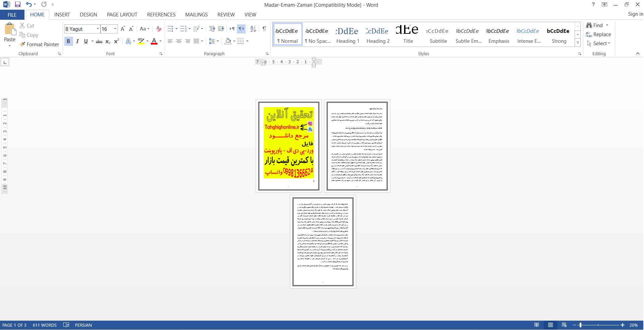Open the B Yagut font name dropdown
The height and width of the screenshot is (330, 644).
pos(98,29)
